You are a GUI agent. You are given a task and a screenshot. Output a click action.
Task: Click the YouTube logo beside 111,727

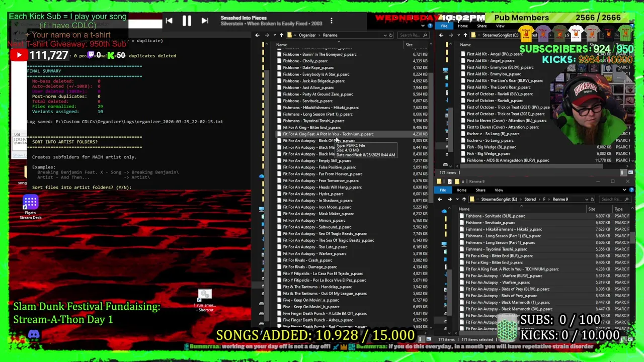[19, 55]
